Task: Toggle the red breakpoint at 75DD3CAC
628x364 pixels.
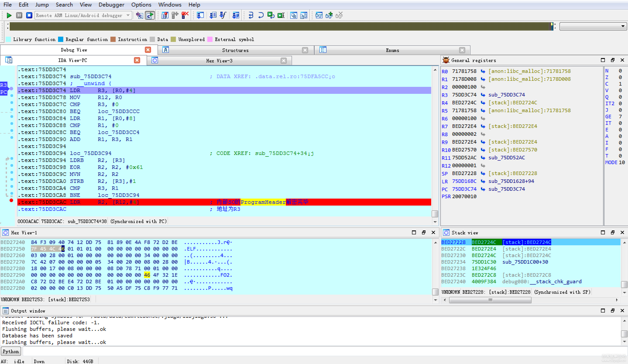Action: pos(11,201)
